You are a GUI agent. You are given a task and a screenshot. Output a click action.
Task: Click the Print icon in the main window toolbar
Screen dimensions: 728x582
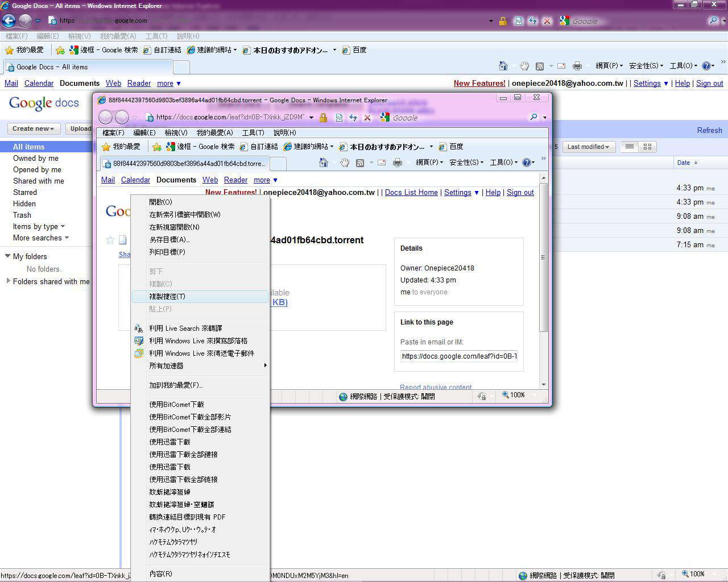(x=577, y=66)
